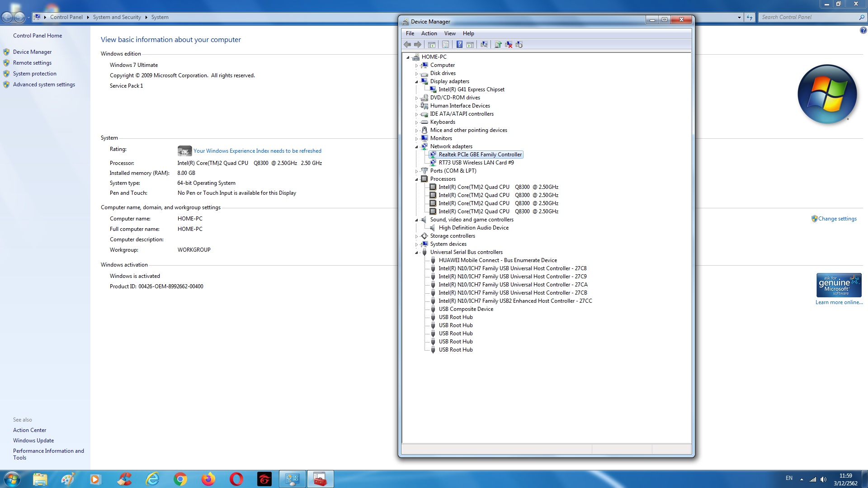Viewport: 868px width, 488px height.
Task: Go back in Device Manager toolbar
Action: coord(407,44)
